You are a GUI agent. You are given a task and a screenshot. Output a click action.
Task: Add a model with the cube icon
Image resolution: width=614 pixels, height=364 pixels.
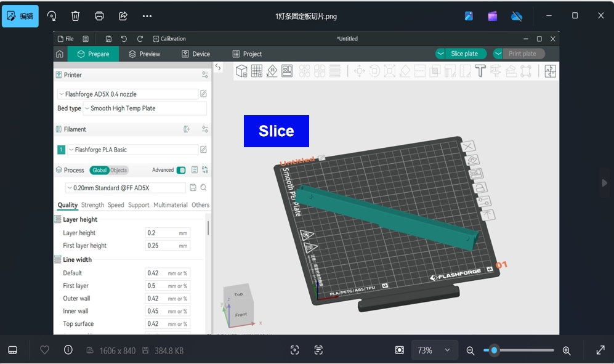pyautogui.click(x=241, y=71)
